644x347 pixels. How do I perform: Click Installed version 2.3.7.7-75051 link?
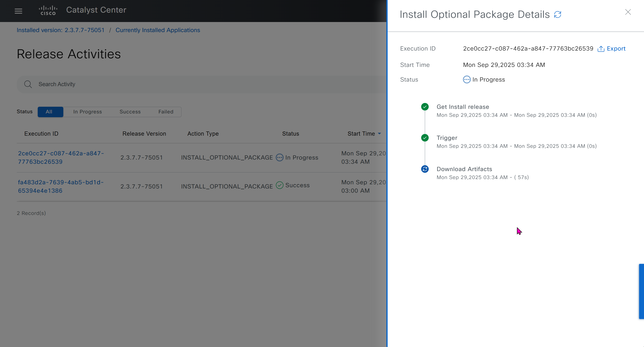click(60, 30)
